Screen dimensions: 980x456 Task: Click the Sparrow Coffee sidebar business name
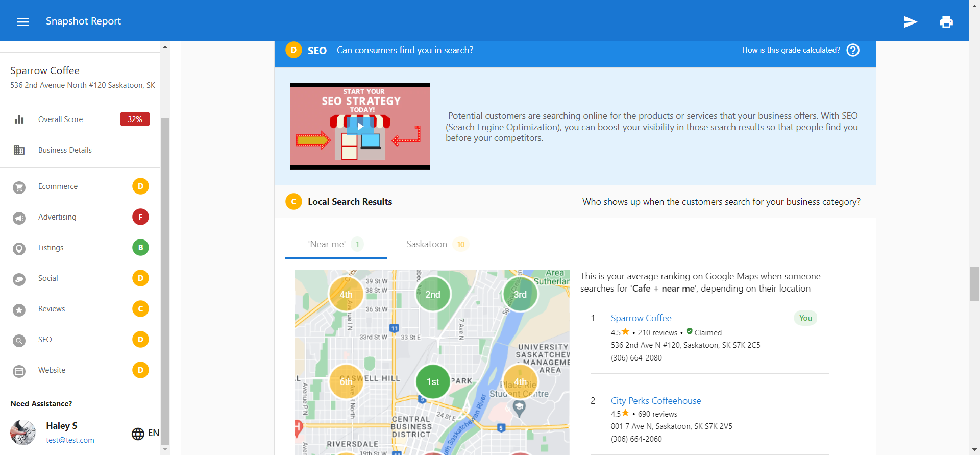point(45,70)
